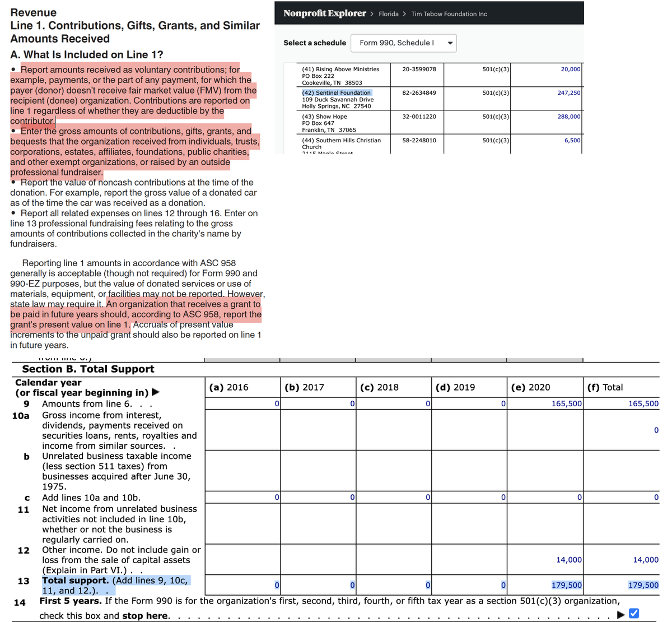Click the (d) 2019 column header
The image size is (672, 622).
(455, 387)
